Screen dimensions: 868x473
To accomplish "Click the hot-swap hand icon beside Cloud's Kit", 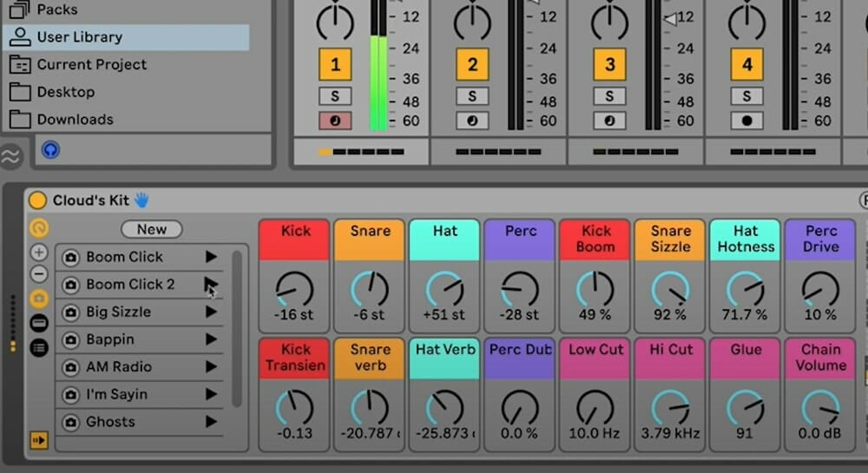I will 141,200.
